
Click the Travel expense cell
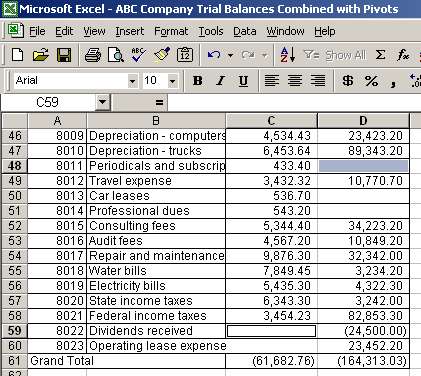click(x=156, y=181)
